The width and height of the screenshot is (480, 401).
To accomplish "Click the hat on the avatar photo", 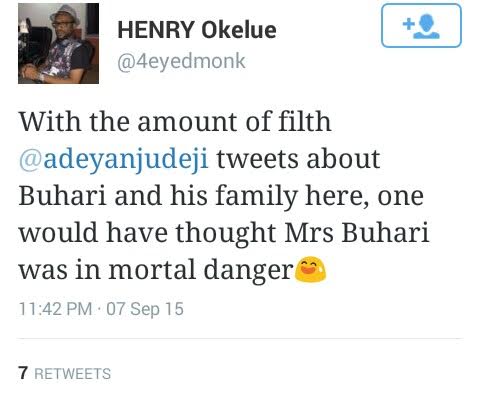I will 65,14.
